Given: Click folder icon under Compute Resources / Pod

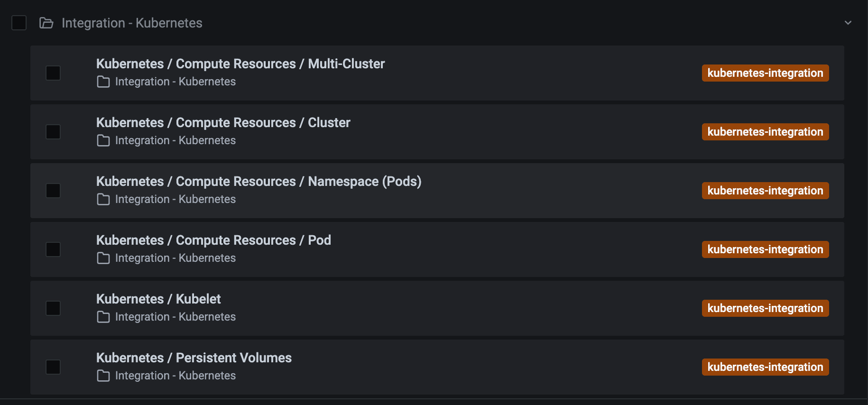Looking at the screenshot, I should coord(103,258).
